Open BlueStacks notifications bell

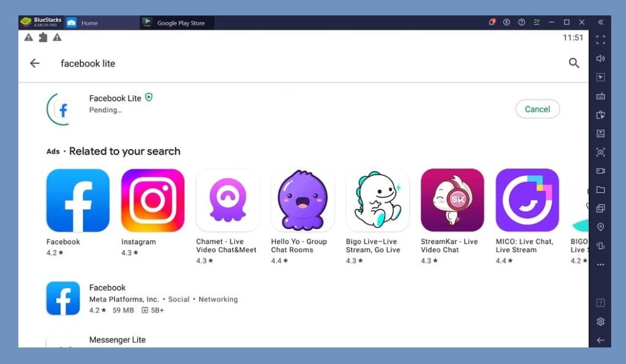492,23
